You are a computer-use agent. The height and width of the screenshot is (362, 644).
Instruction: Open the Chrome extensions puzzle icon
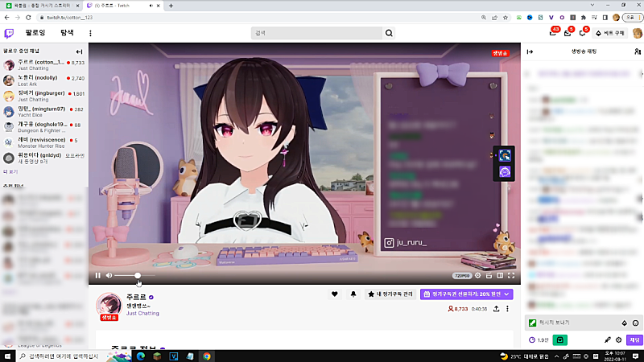(x=583, y=18)
